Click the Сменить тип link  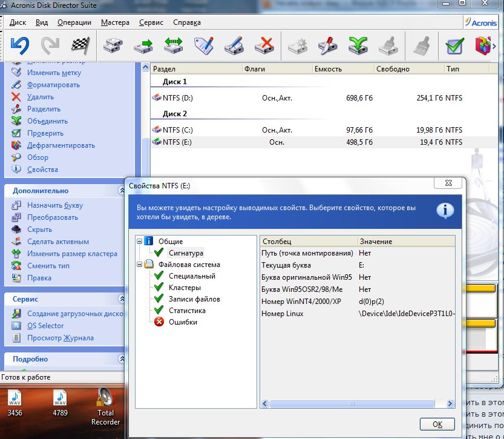point(48,266)
